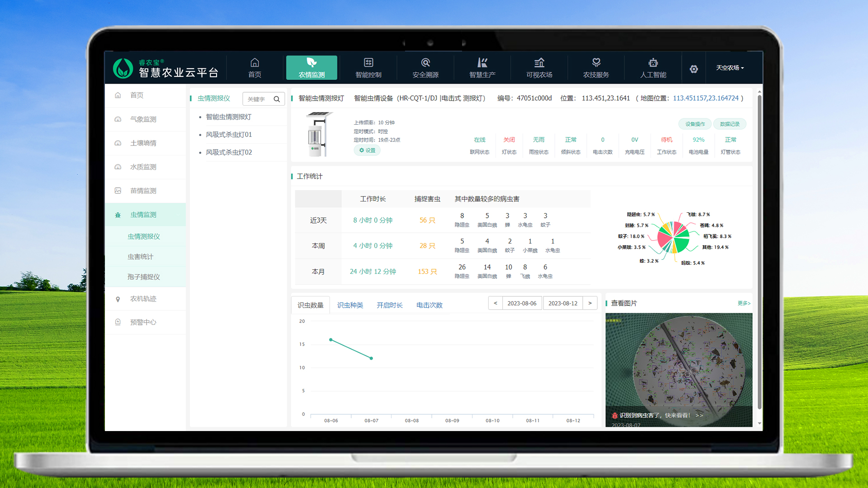
Task: Open 智慧生产 production icon
Action: point(482,62)
